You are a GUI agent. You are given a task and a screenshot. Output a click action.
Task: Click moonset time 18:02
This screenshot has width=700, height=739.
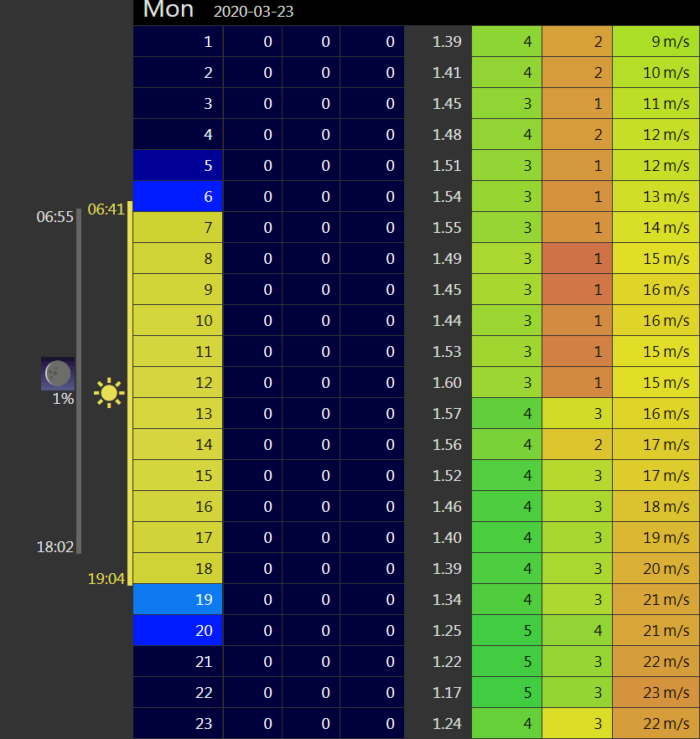click(x=55, y=547)
